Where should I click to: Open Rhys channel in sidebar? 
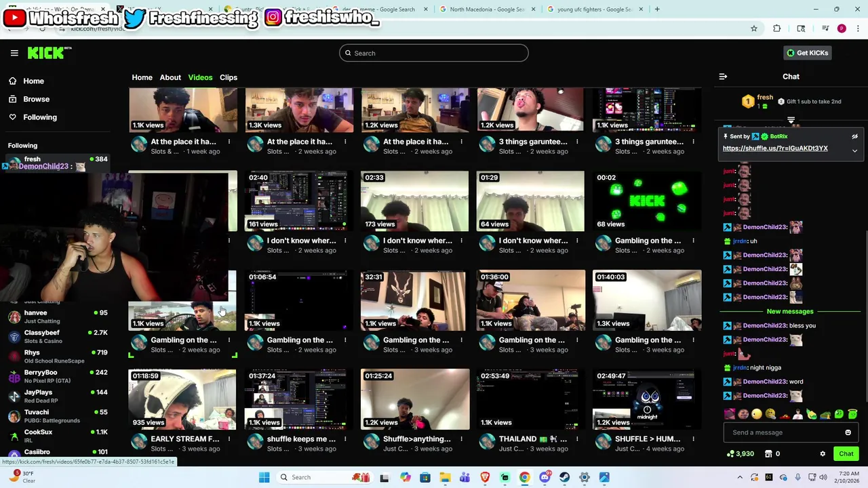pyautogui.click(x=58, y=357)
